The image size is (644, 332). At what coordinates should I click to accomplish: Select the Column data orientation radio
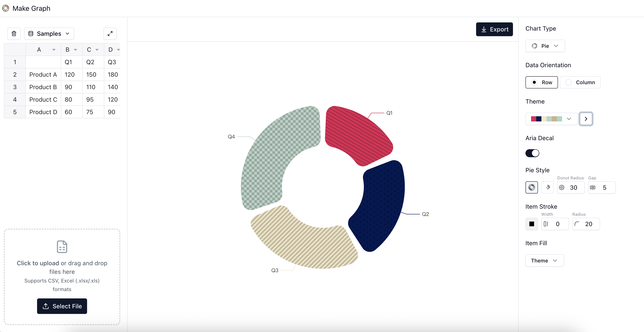(569, 82)
